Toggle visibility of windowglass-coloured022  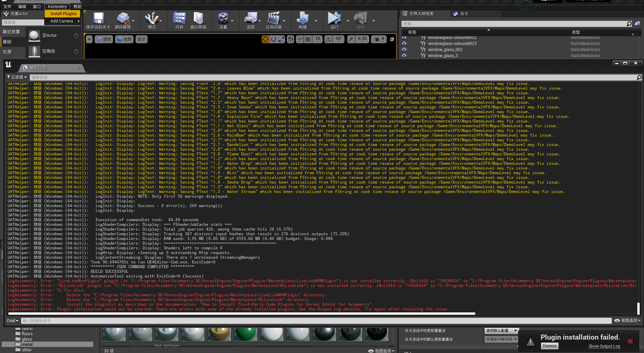click(x=404, y=38)
